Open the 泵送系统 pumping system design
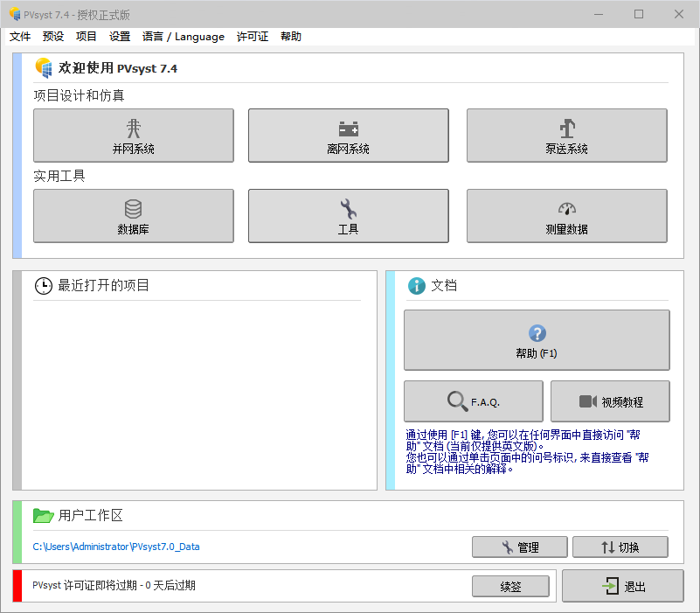 567,136
